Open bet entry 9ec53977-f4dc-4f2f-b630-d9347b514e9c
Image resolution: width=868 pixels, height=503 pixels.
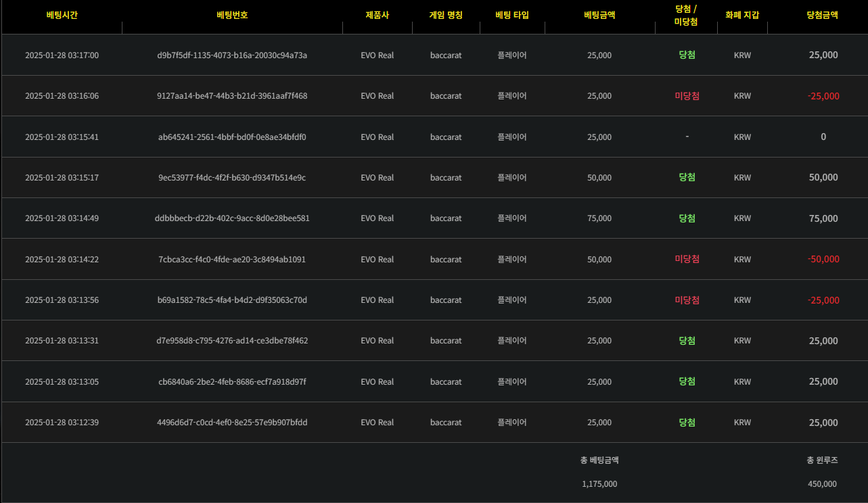tap(232, 178)
